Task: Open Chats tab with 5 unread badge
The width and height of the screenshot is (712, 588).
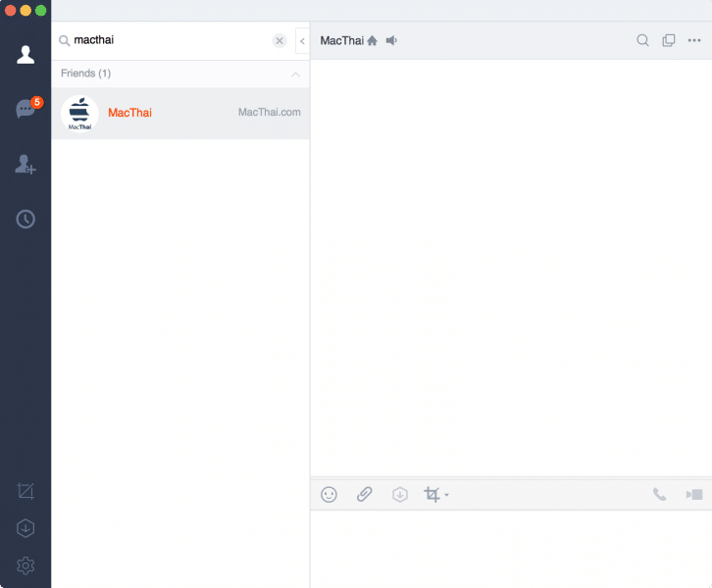Action: [x=27, y=108]
